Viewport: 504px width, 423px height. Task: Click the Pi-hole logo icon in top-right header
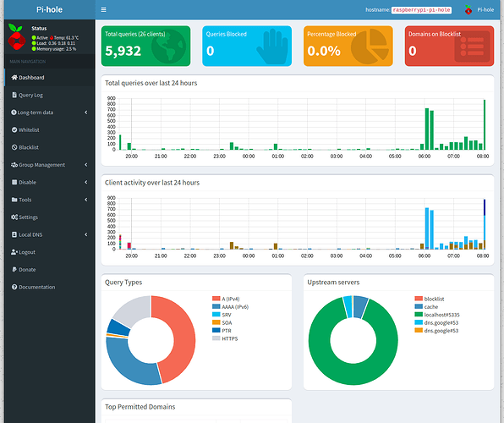pos(468,10)
